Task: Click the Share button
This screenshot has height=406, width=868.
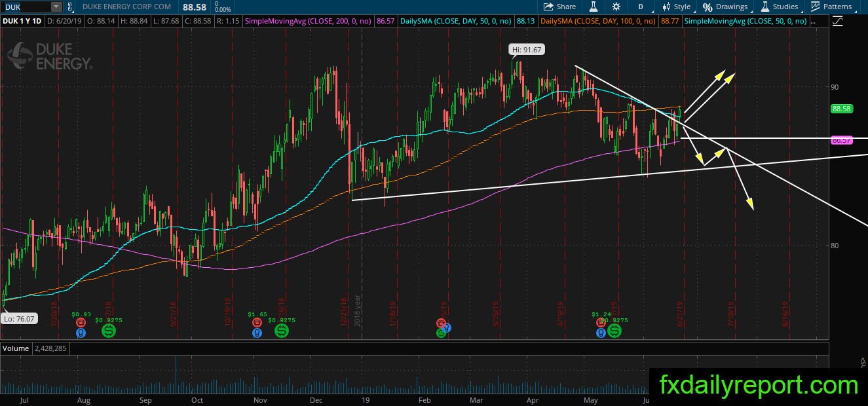Action: pyautogui.click(x=560, y=7)
